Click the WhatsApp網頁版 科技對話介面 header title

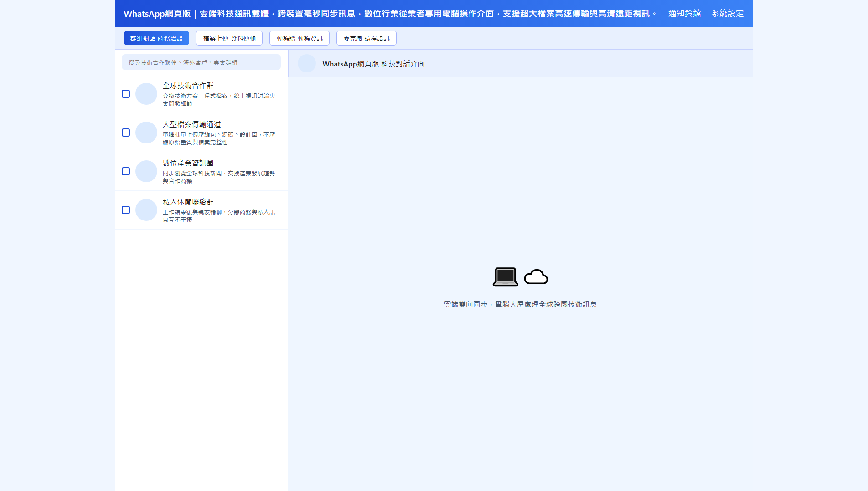click(x=373, y=64)
